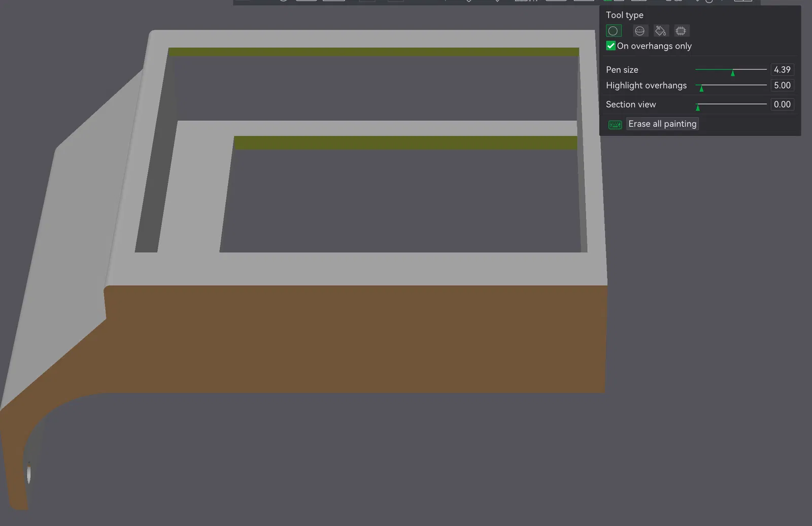Click the Pen size slider handle
Viewport: 812px width, 526px height.
click(732, 73)
